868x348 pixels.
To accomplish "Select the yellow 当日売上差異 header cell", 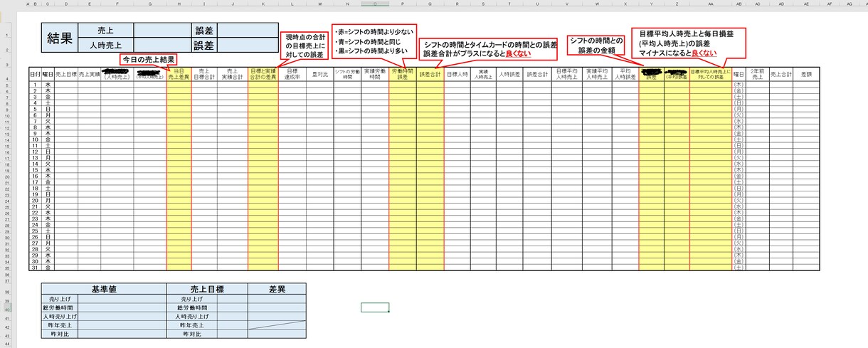I will coord(179,74).
